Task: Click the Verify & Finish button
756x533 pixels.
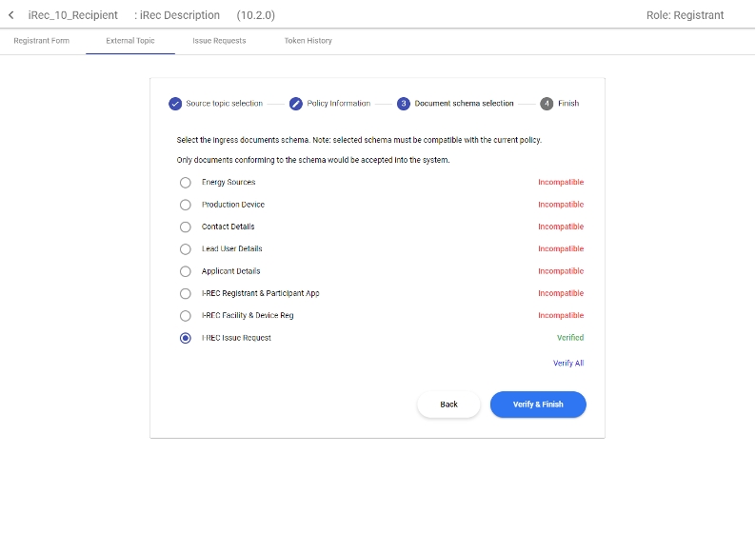Action: (538, 405)
